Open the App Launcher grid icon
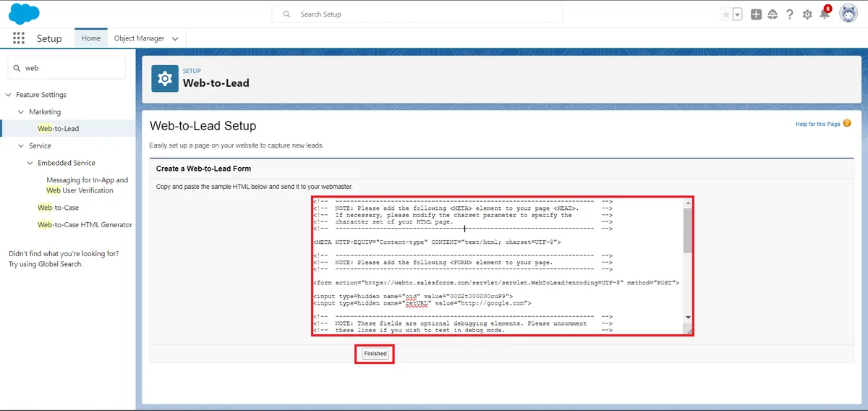 [x=19, y=38]
